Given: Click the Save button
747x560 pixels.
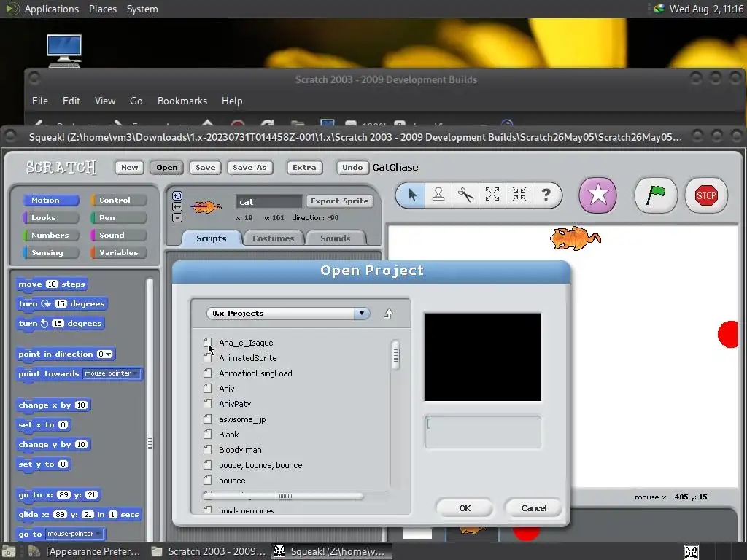Looking at the screenshot, I should pyautogui.click(x=205, y=167).
